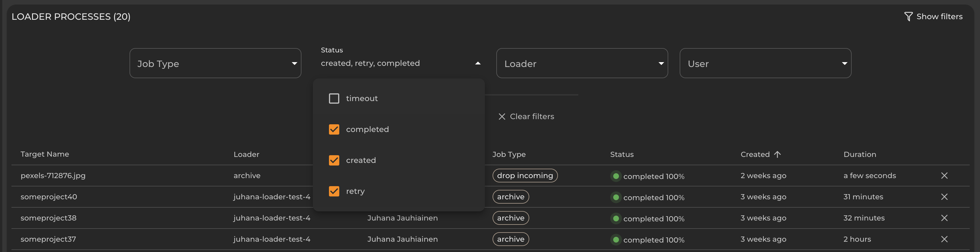Image resolution: width=980 pixels, height=252 pixels.
Task: Delete the someproject37 row with X
Action: click(944, 239)
